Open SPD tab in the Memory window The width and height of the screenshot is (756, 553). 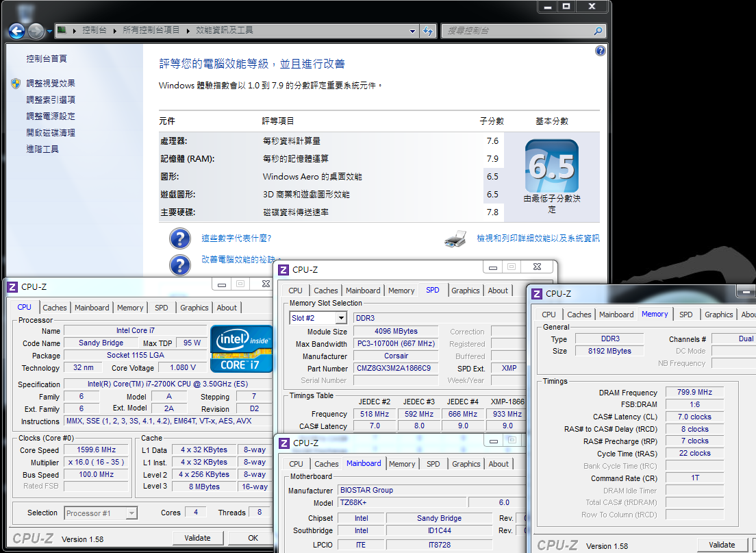686,315
